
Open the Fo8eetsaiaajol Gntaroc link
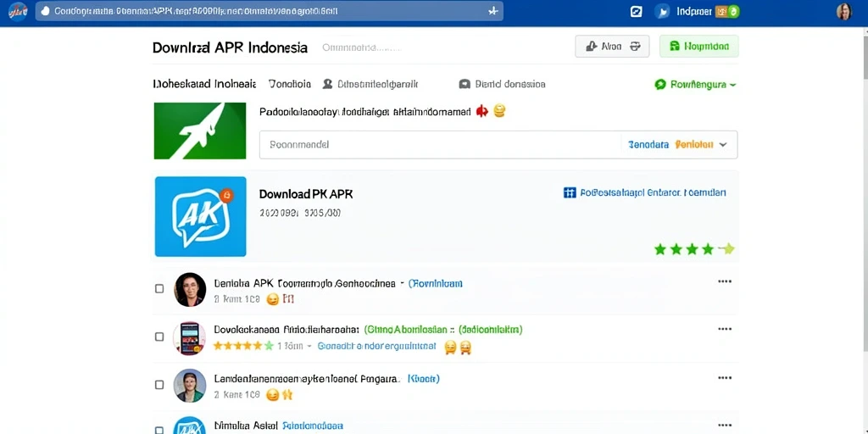tap(653, 192)
